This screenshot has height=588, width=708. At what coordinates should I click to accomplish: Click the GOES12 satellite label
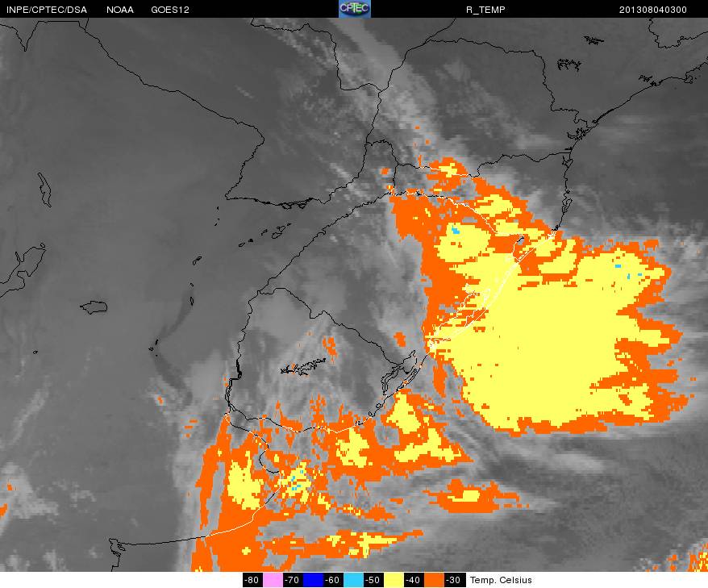click(170, 10)
